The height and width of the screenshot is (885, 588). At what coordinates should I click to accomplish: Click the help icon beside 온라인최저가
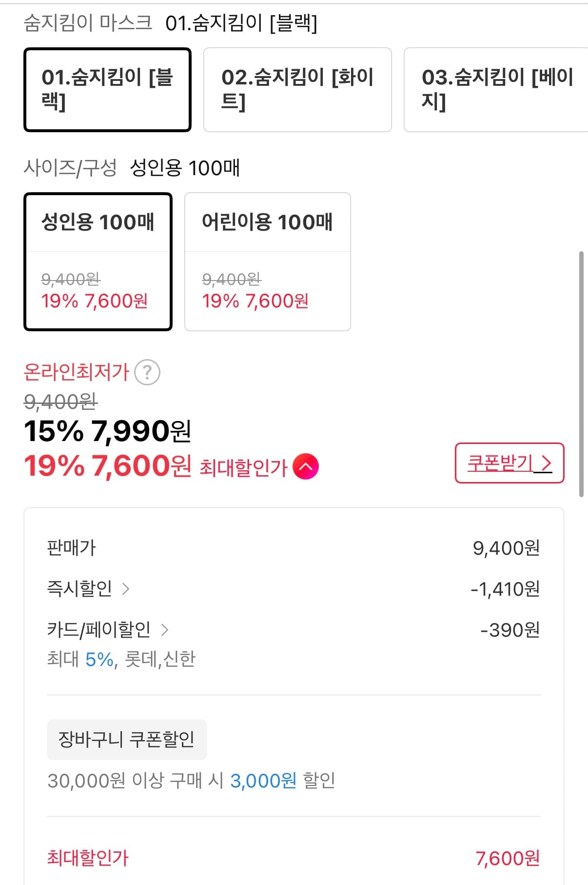pyautogui.click(x=147, y=372)
